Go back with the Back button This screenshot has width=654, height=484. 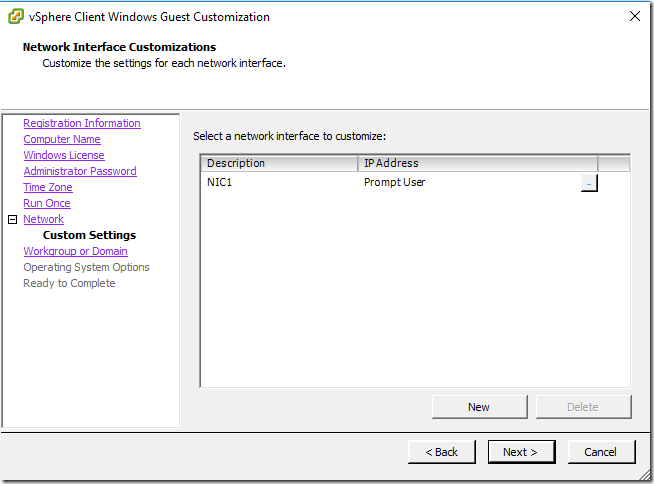pos(442,452)
